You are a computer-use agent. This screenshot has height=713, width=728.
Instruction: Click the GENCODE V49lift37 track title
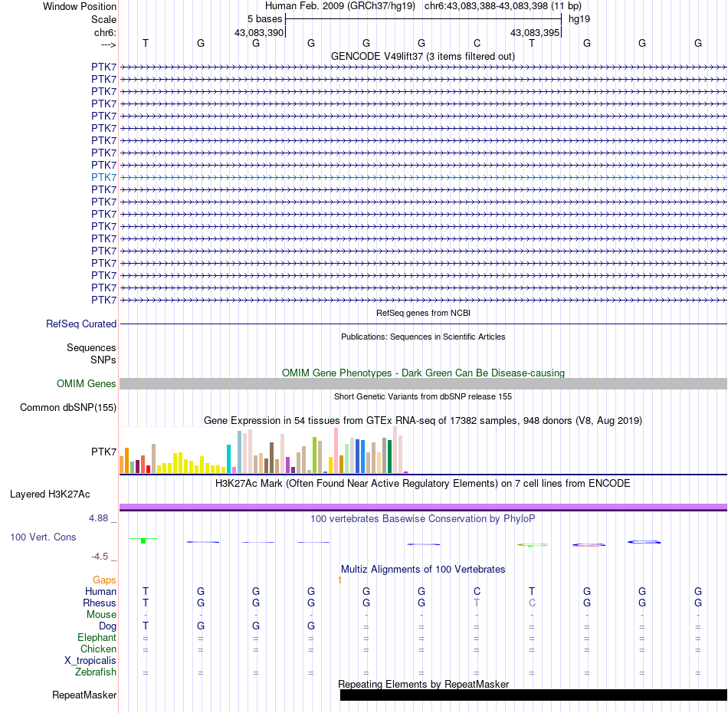click(x=422, y=56)
